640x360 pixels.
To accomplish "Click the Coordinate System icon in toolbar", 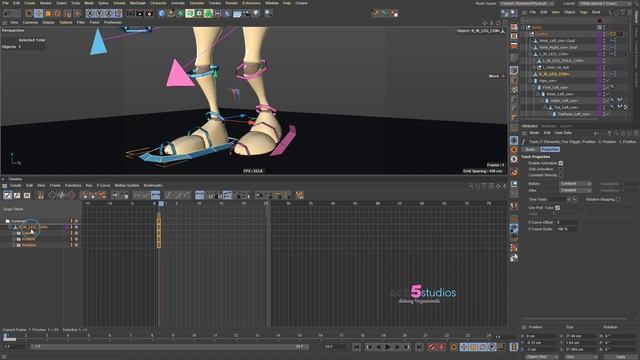I will point(118,13).
